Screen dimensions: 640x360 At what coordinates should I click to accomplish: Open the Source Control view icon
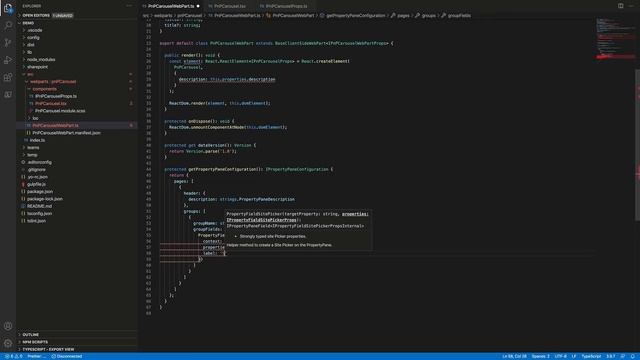(x=8, y=42)
